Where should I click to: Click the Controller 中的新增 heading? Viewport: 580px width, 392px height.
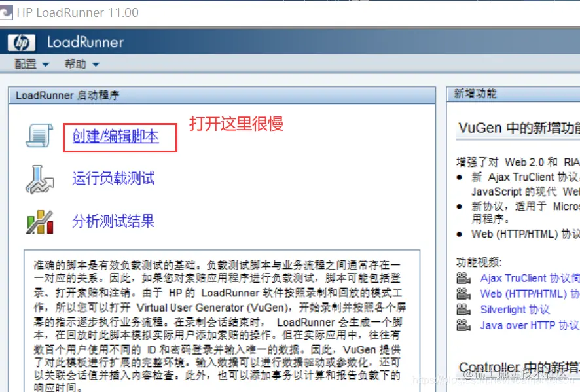[519, 367]
